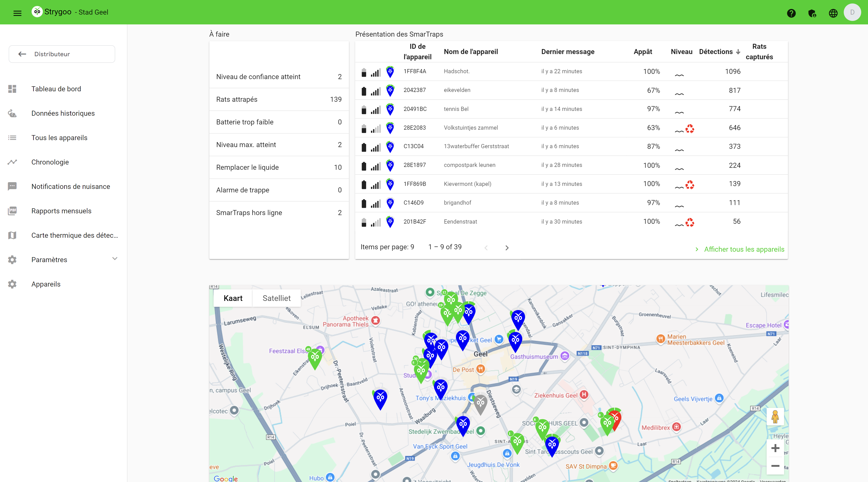Viewport: 868px width, 482px height.
Task: Click the back arrow in Distributeur button
Action: tap(22, 54)
